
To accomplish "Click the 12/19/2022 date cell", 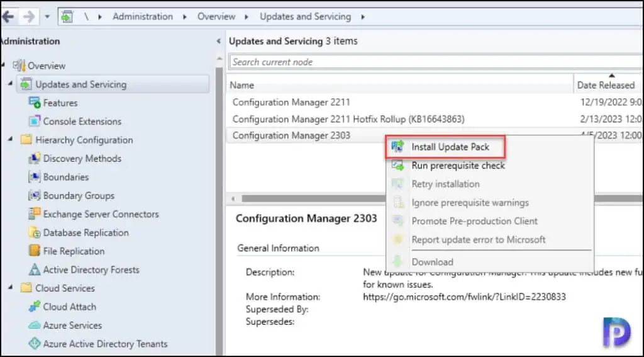I will 610,102.
